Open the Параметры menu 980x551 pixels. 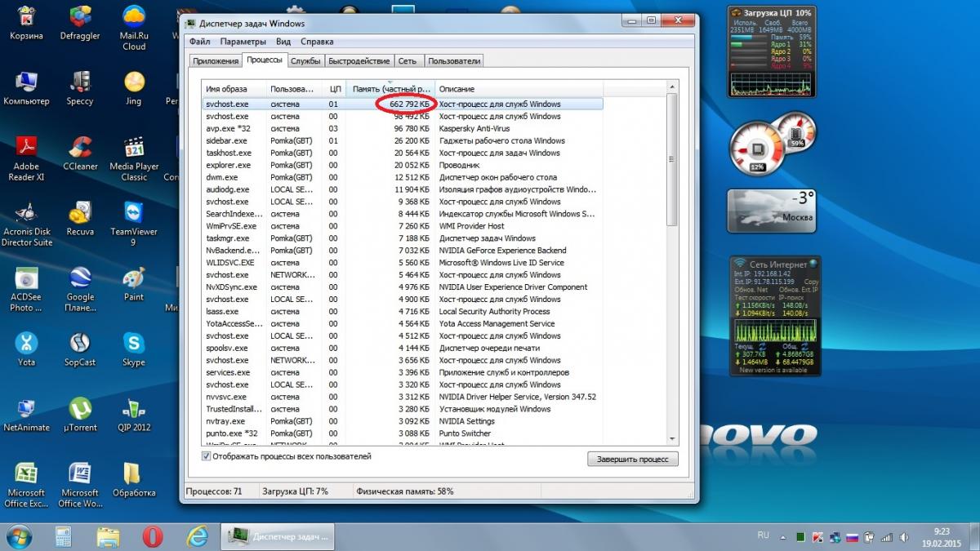pyautogui.click(x=243, y=42)
